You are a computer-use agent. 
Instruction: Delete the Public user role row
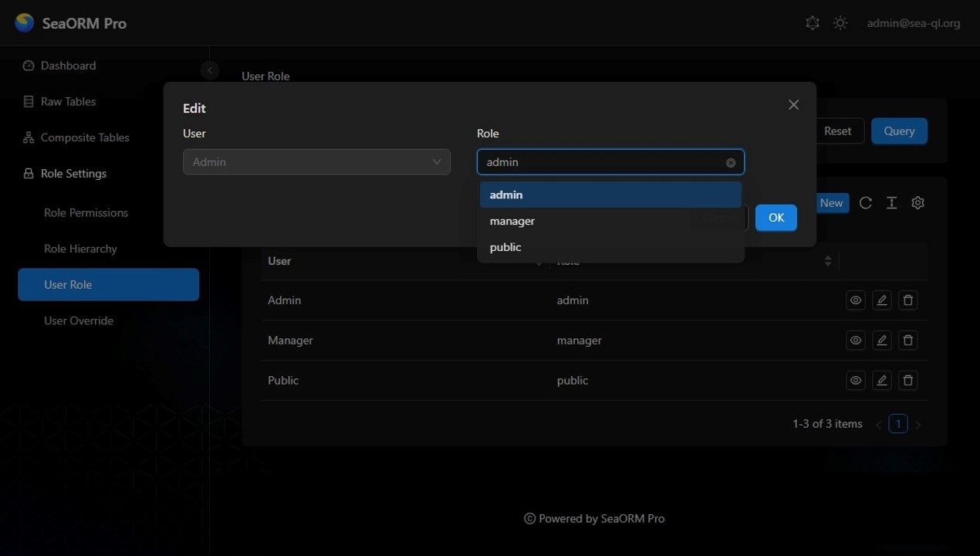[908, 381]
